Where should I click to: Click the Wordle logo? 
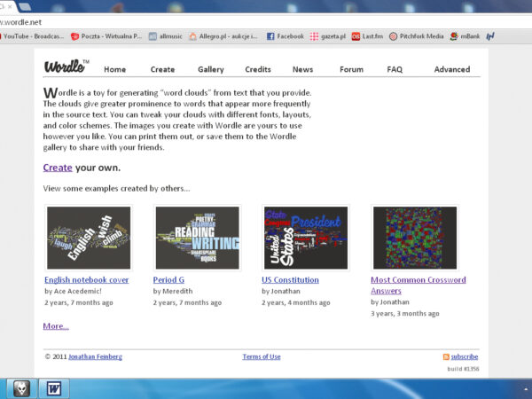(65, 66)
